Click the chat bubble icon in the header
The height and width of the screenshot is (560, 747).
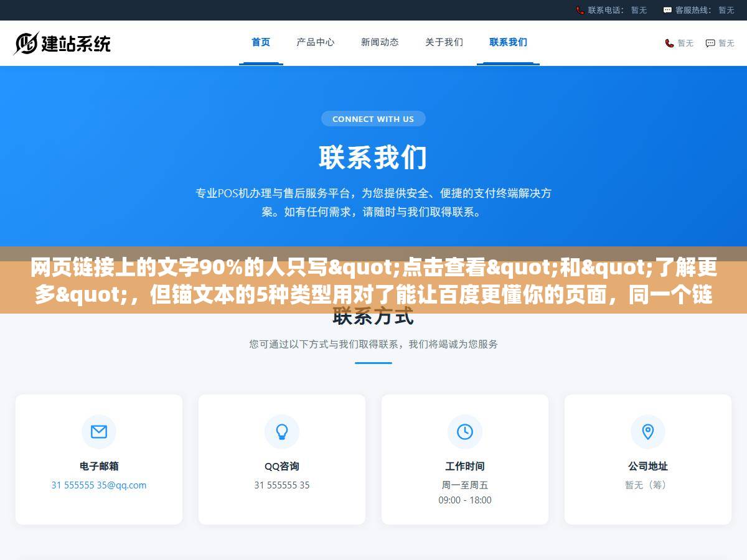point(710,43)
